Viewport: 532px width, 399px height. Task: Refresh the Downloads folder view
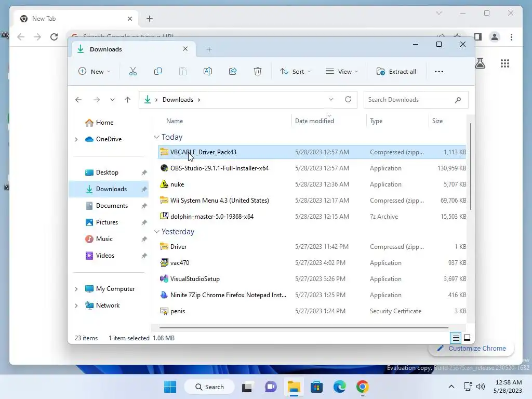348,99
